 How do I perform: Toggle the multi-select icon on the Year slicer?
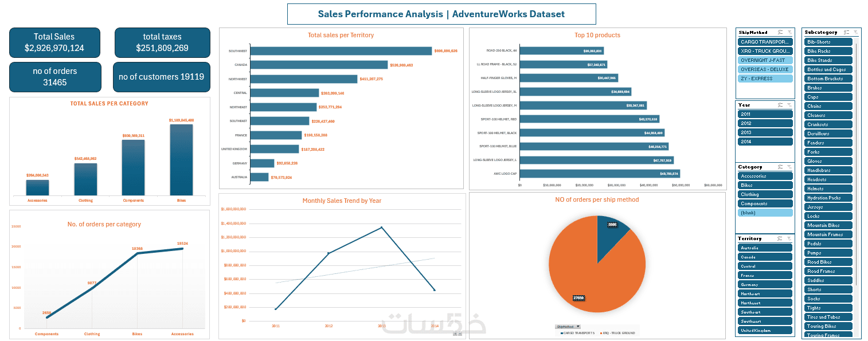tap(781, 105)
